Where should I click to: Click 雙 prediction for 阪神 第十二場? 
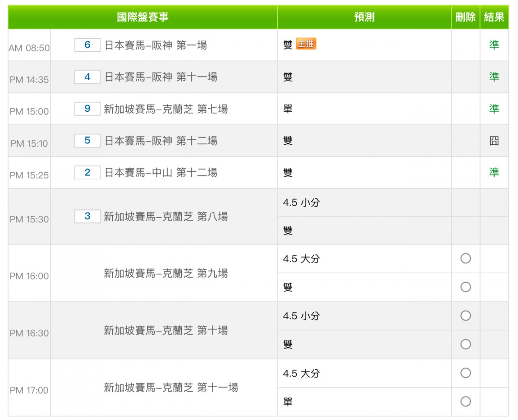[x=288, y=140]
